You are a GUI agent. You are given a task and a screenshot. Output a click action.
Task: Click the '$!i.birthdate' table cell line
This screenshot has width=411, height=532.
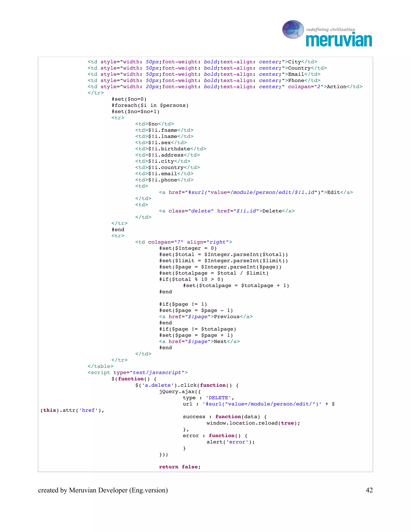coord(171,149)
